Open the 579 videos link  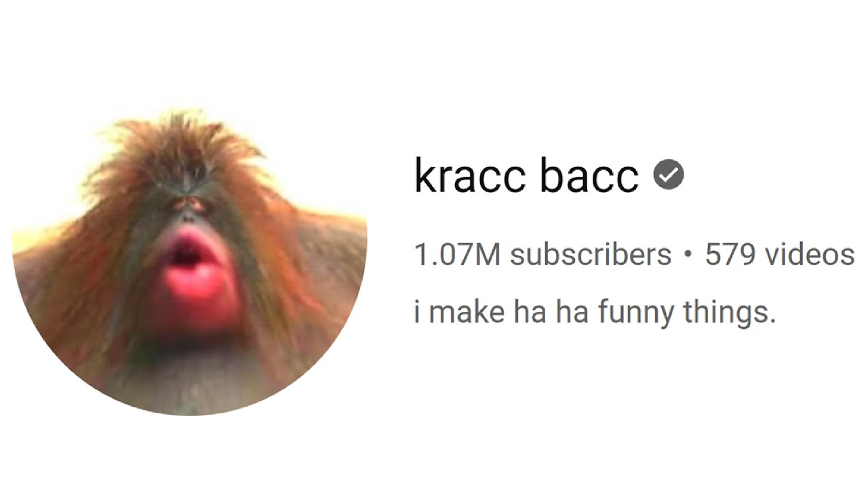780,256
